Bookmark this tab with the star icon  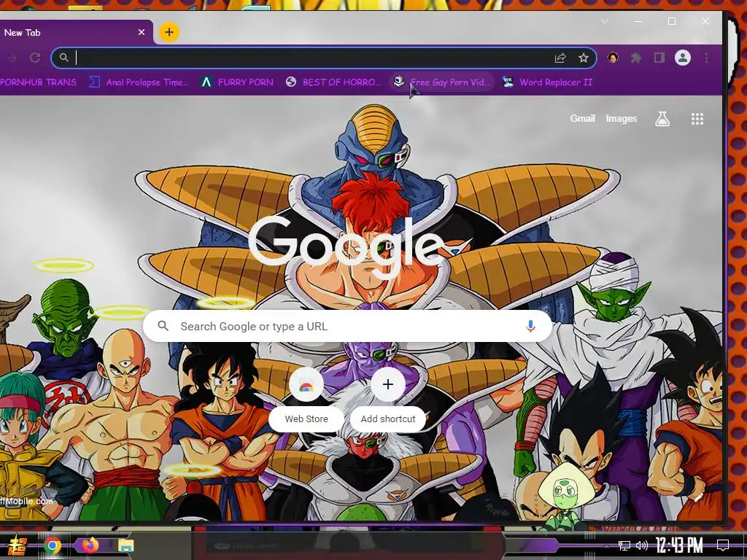tap(584, 58)
